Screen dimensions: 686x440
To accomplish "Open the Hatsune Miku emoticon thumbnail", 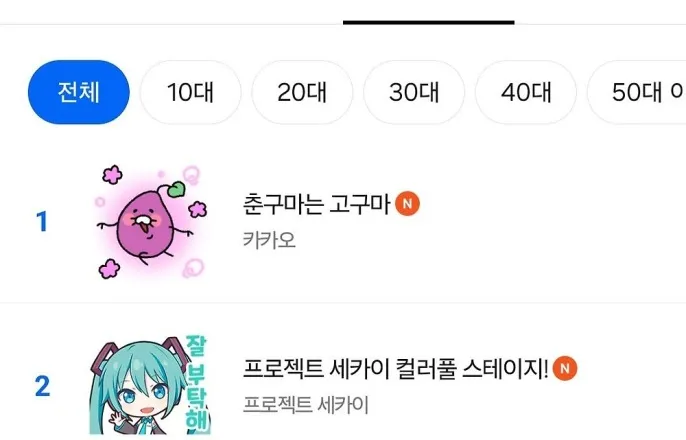I will tap(150, 386).
